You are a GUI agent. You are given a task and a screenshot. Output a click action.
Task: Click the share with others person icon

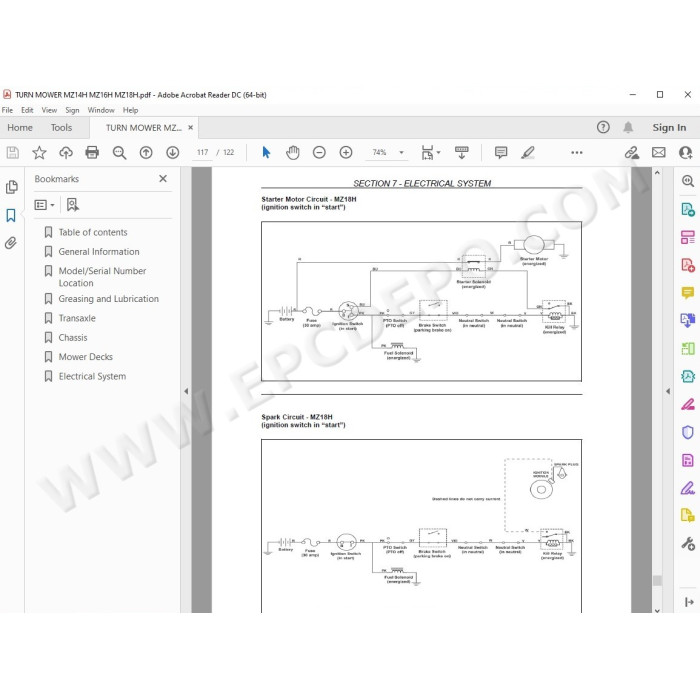685,153
